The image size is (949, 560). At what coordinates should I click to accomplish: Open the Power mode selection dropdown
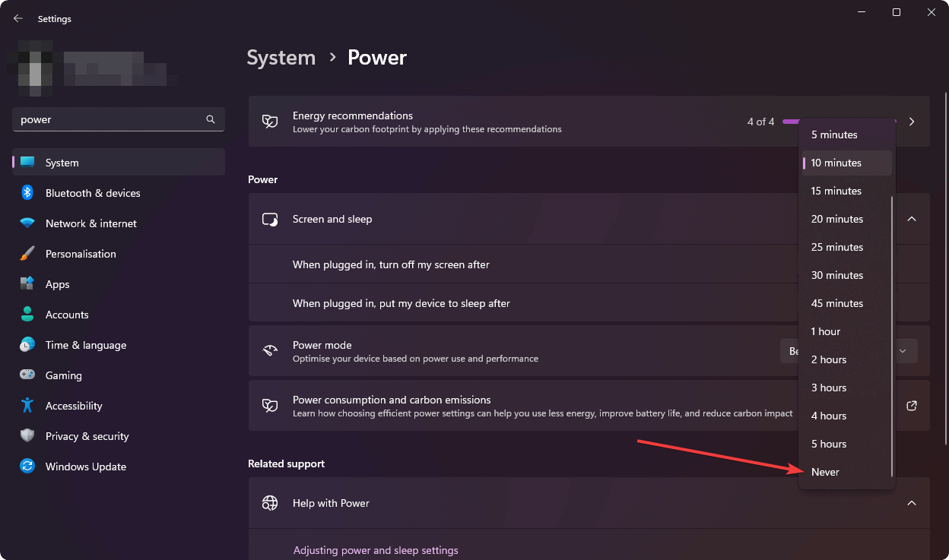point(903,350)
